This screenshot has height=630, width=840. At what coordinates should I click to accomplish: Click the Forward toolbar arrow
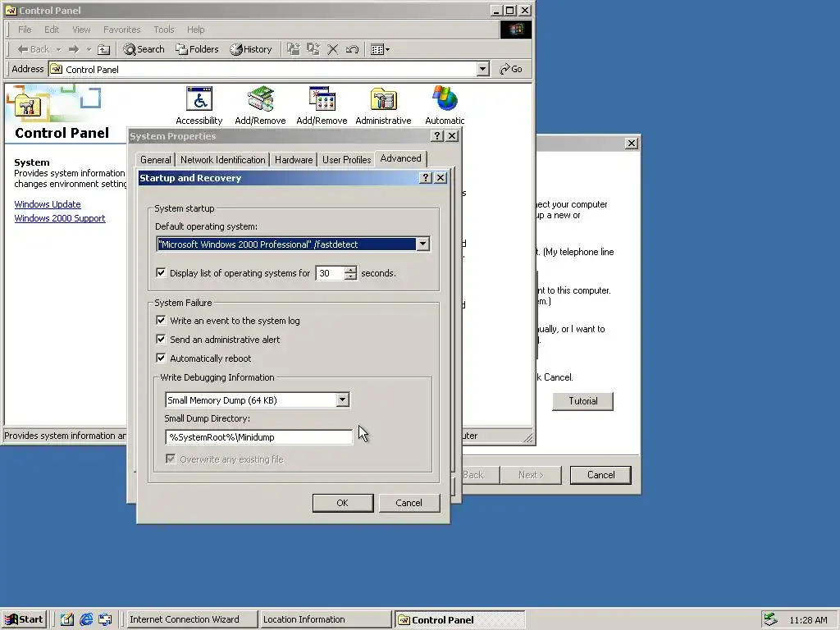[74, 49]
